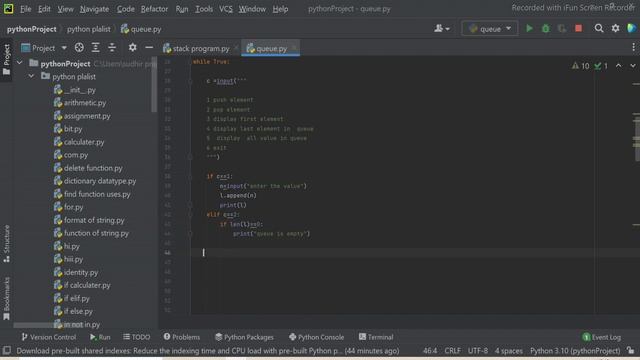Select the Python 3.10 interpreter widget
Viewport: 640px width, 360px height.
tap(575, 351)
